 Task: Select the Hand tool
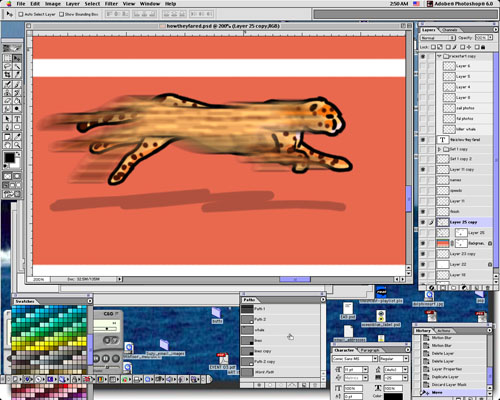point(7,145)
